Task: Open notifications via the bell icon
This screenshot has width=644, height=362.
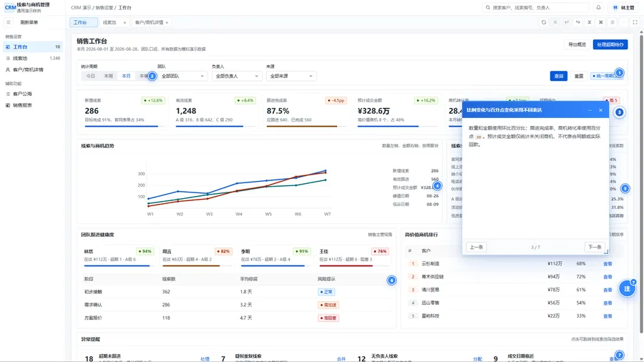Action: [598, 7]
